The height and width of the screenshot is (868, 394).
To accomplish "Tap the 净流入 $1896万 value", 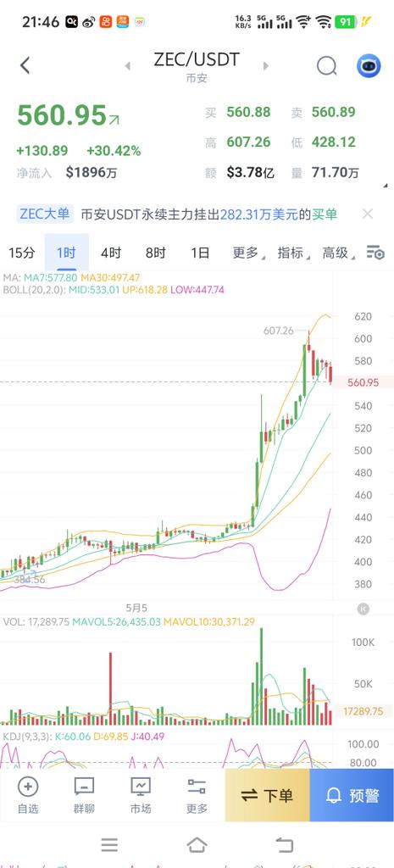I will pos(92,173).
